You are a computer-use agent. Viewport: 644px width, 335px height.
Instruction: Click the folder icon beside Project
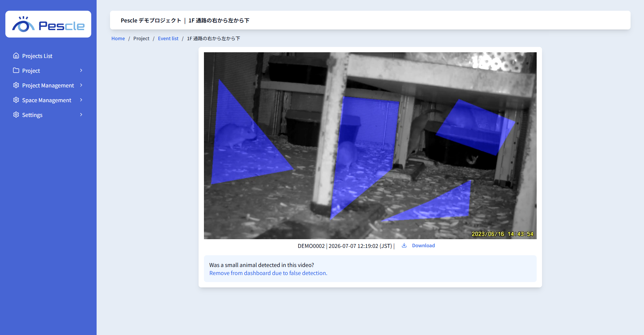coord(16,70)
